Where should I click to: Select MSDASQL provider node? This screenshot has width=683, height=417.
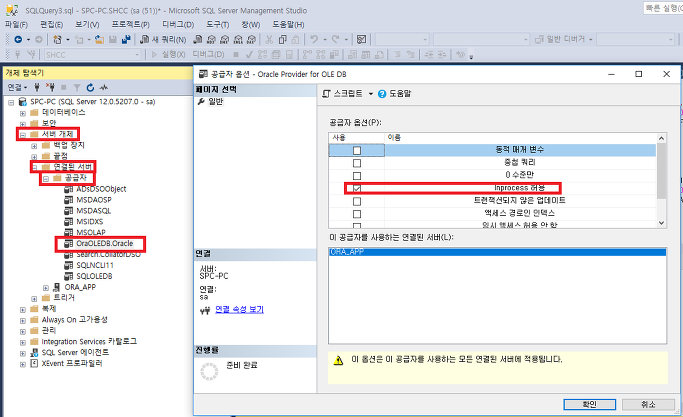tap(94, 211)
